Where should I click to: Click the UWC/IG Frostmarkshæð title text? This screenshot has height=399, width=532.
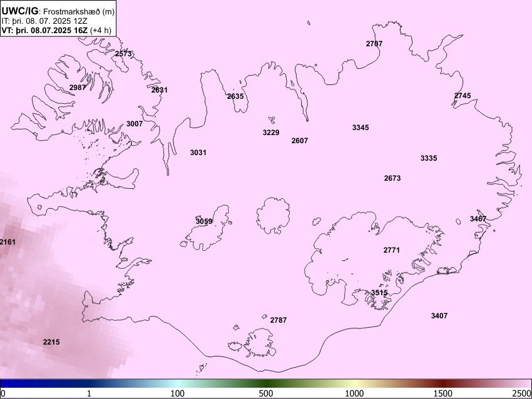(58, 11)
